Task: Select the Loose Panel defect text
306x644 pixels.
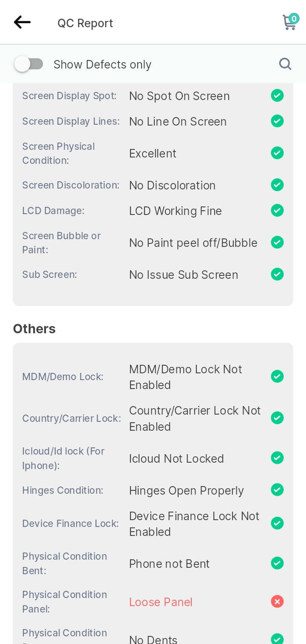Action: tap(161, 602)
